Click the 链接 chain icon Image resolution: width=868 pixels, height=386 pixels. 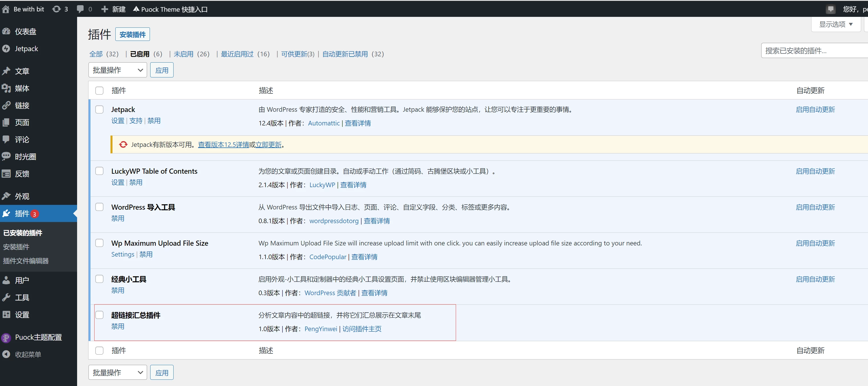[x=6, y=105]
